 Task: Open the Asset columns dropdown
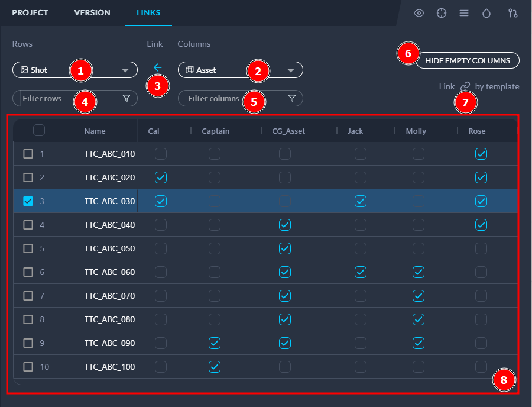290,70
